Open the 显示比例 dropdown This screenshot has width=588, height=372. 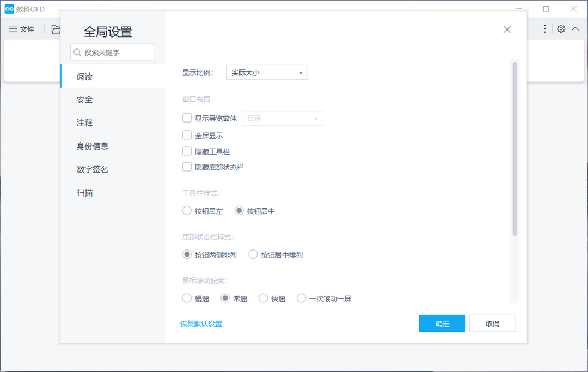click(267, 72)
